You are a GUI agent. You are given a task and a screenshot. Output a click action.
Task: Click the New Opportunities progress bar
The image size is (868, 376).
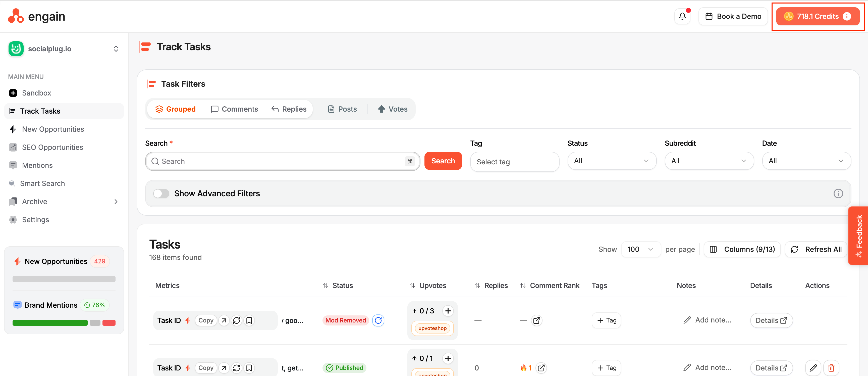coord(64,279)
